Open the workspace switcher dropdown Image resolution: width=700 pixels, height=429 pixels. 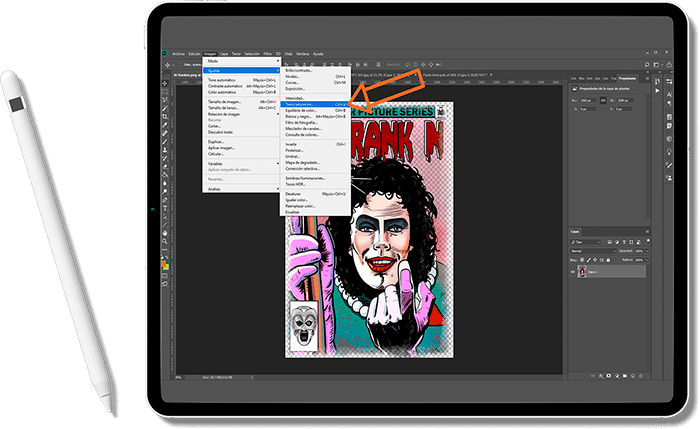pyautogui.click(x=658, y=65)
